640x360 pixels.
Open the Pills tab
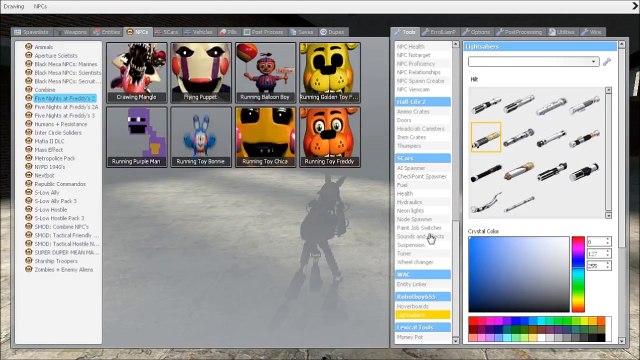(228, 32)
